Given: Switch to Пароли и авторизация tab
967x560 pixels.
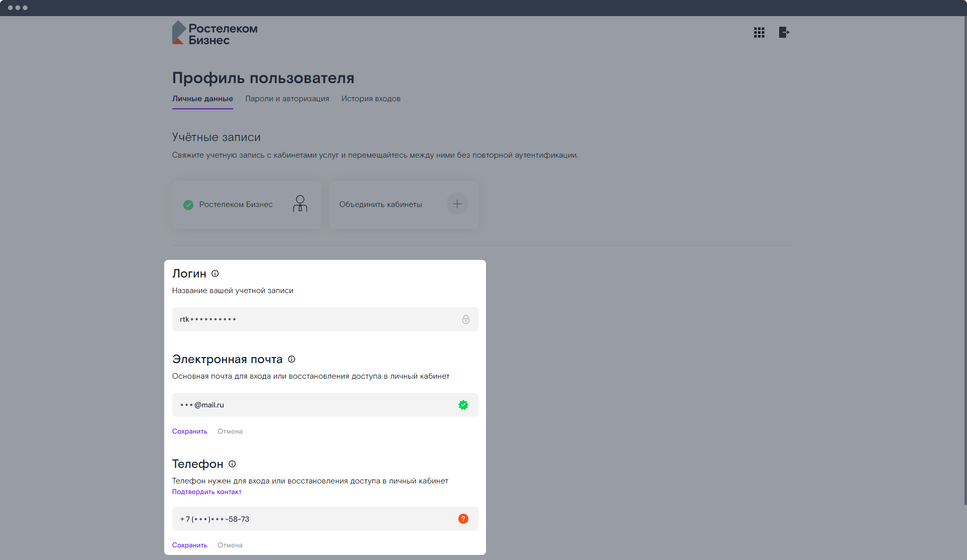Looking at the screenshot, I should (287, 99).
